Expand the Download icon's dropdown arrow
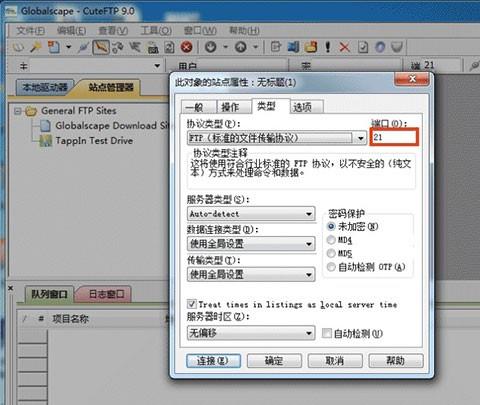 click(x=225, y=47)
